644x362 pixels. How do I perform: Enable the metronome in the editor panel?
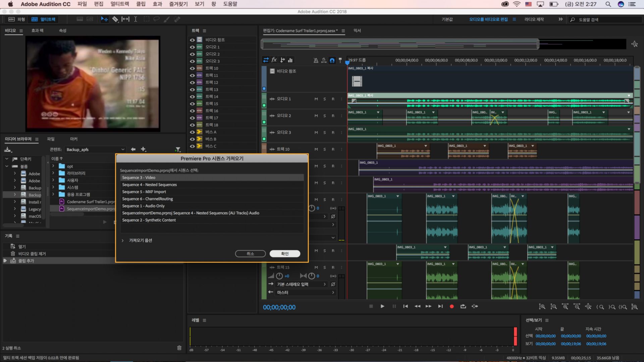316,60
